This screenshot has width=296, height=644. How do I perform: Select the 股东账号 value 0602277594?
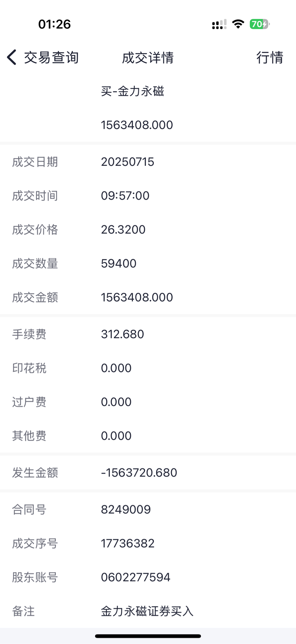click(136, 578)
